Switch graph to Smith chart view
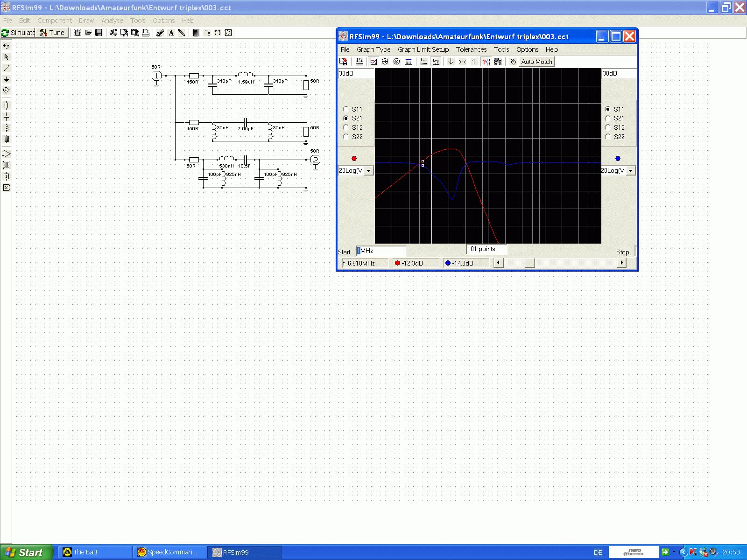747x560 pixels. tap(385, 62)
